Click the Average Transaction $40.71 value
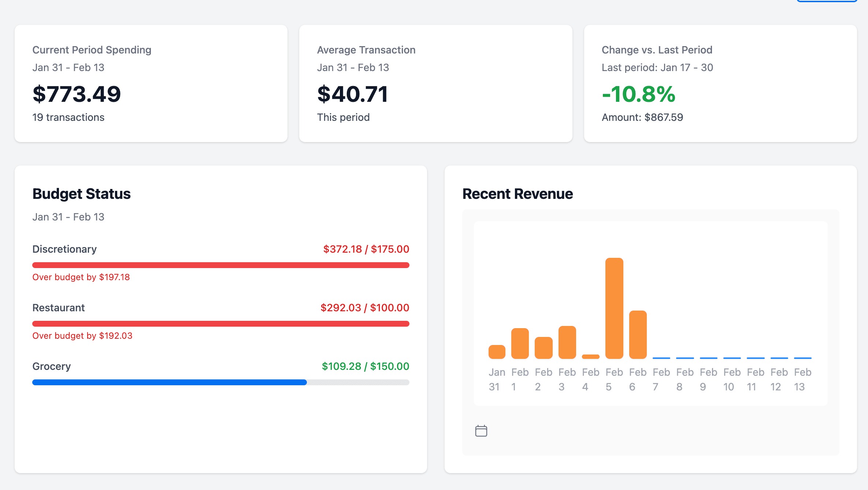Viewport: 868px width, 490px height. pyautogui.click(x=352, y=94)
